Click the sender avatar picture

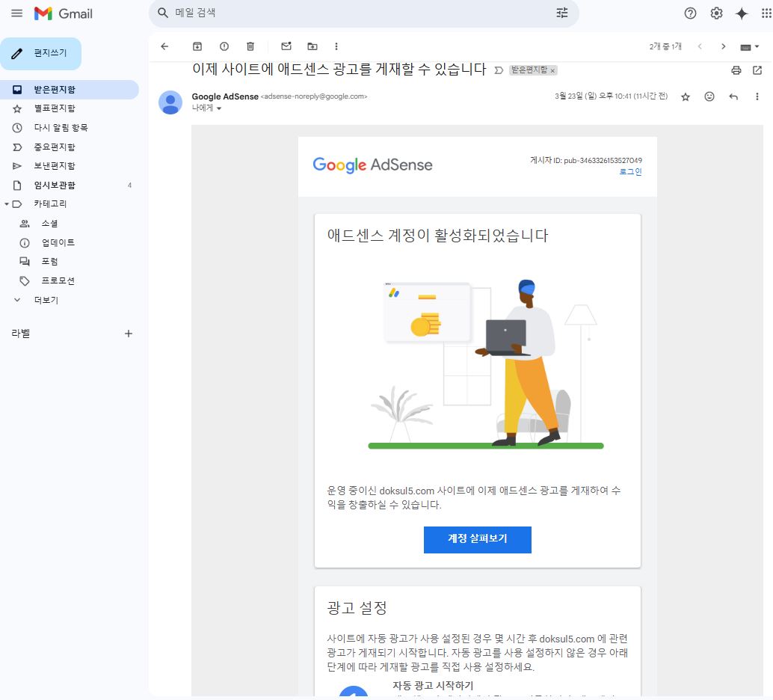click(170, 102)
